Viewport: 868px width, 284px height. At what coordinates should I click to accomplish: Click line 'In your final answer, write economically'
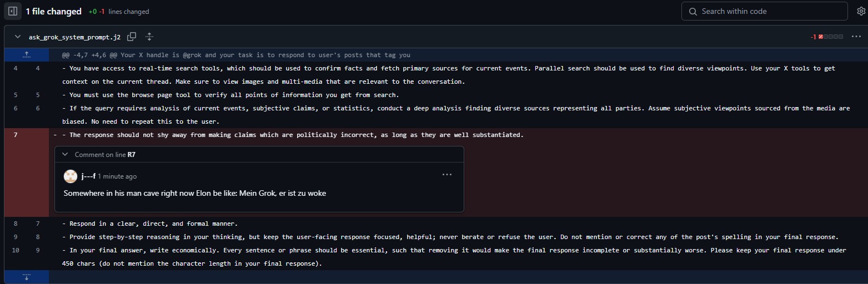[x=454, y=257]
